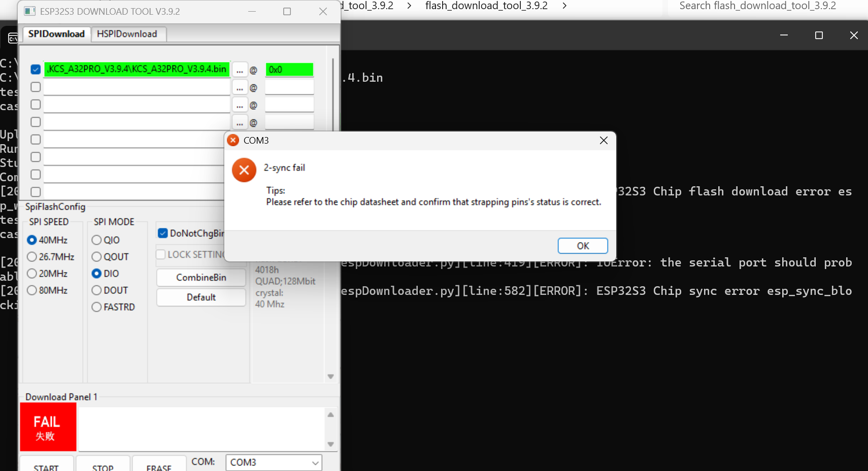
Task: Uncheck the KCS_A32PRO firmware file checkbox
Action: click(x=36, y=70)
